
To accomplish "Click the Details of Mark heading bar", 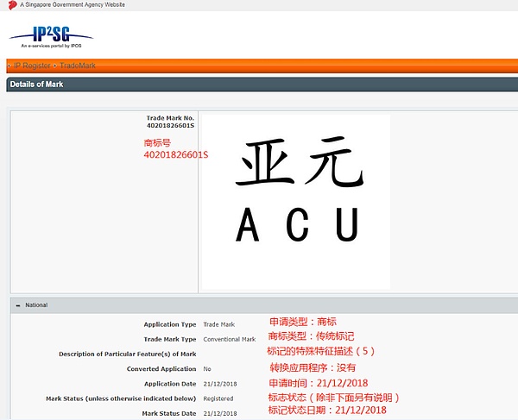I will (36, 85).
